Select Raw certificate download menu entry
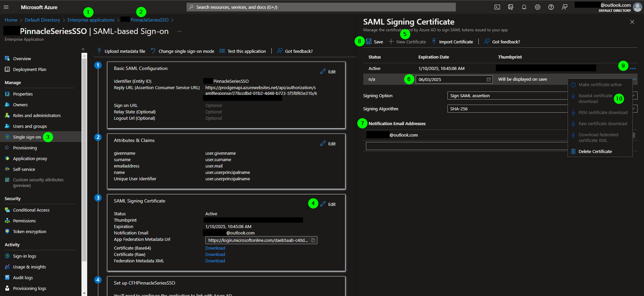The width and height of the screenshot is (644, 296). point(600,123)
